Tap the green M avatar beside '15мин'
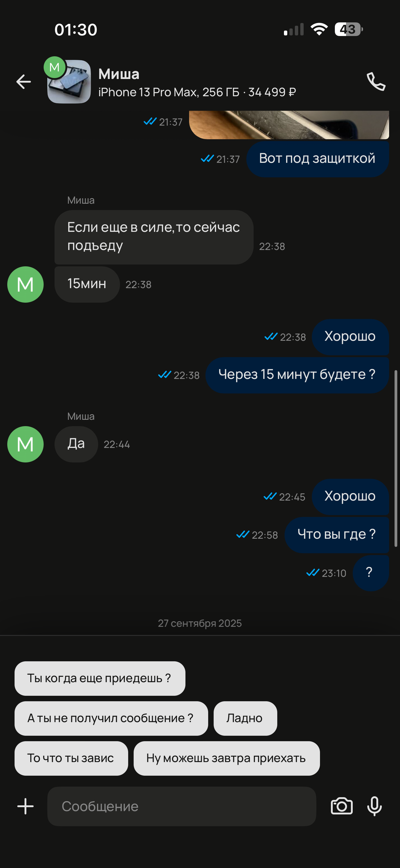 25,284
